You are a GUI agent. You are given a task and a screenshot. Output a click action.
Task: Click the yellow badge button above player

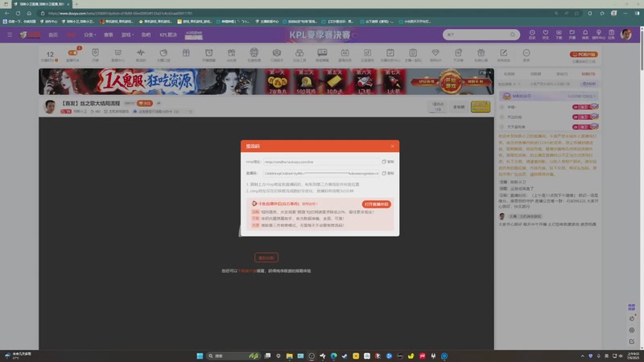tap(480, 107)
